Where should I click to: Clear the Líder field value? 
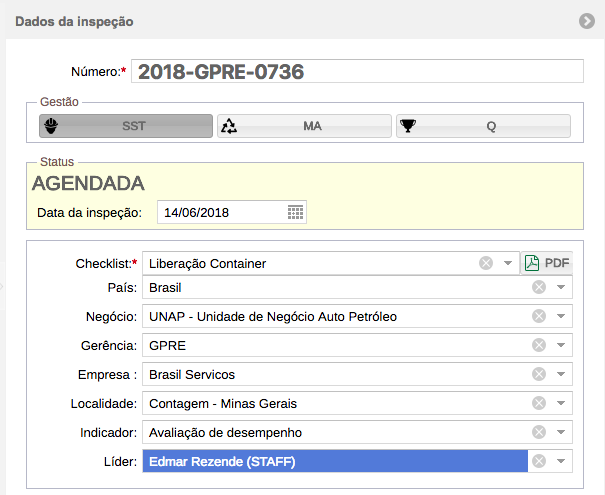[x=539, y=461]
